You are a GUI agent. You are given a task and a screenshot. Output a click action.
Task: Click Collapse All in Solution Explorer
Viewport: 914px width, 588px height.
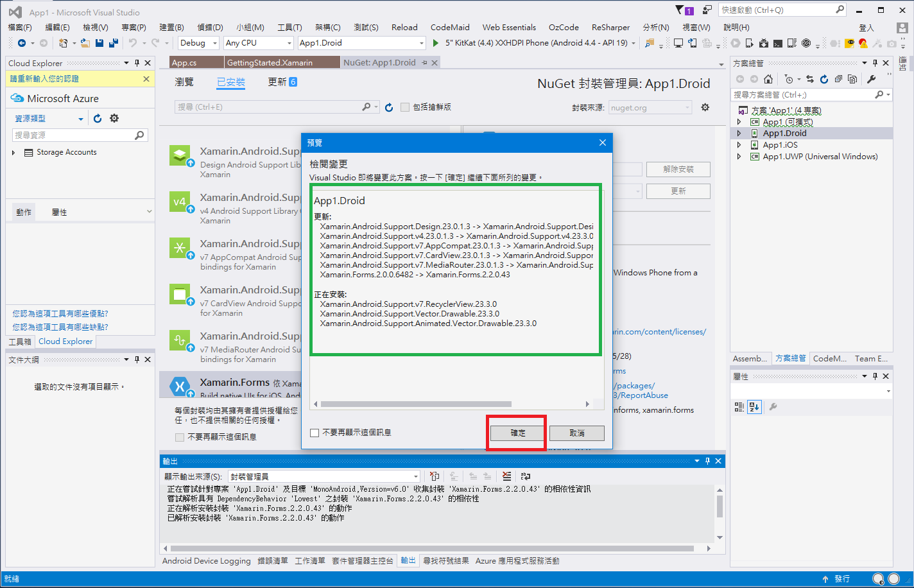point(838,79)
